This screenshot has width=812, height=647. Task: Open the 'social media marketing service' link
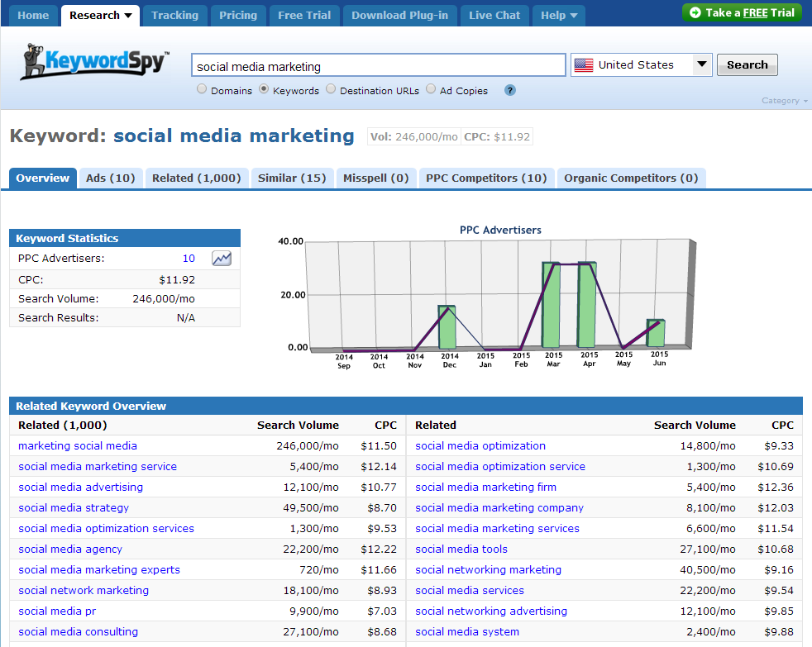[98, 466]
